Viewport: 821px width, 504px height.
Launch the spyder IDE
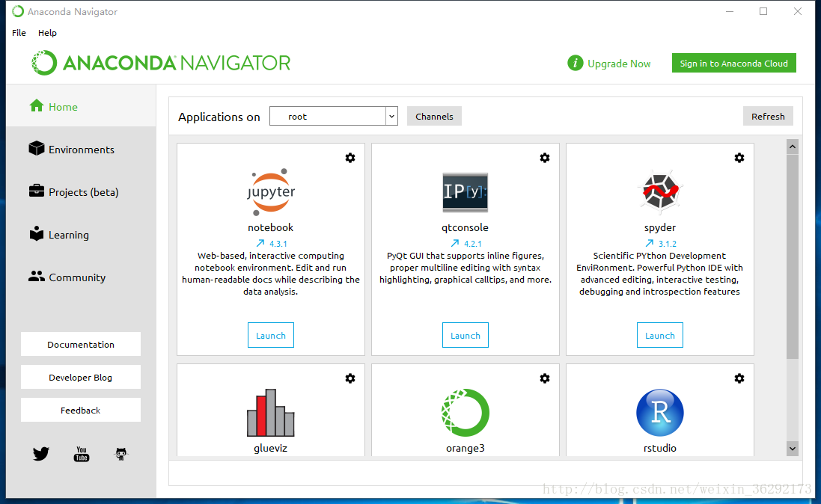[660, 336]
